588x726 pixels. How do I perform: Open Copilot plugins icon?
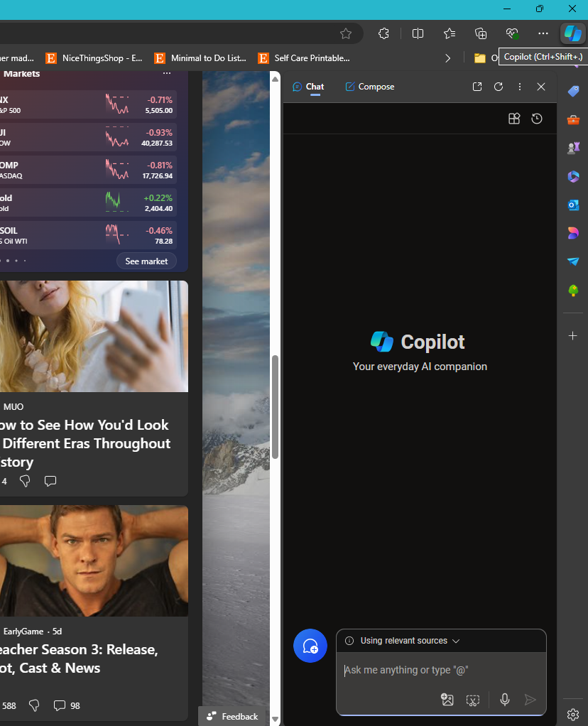point(514,119)
